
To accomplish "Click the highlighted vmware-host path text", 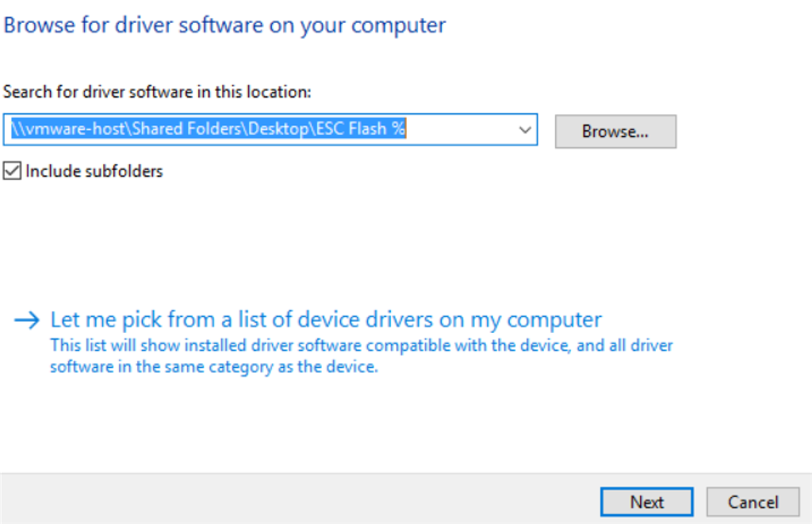I will point(209,128).
